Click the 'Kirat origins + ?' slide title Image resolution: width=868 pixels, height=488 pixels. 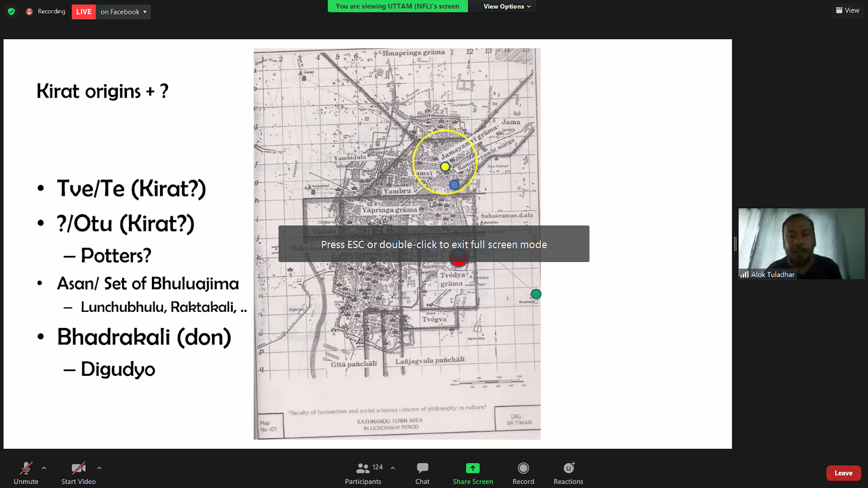tap(103, 91)
